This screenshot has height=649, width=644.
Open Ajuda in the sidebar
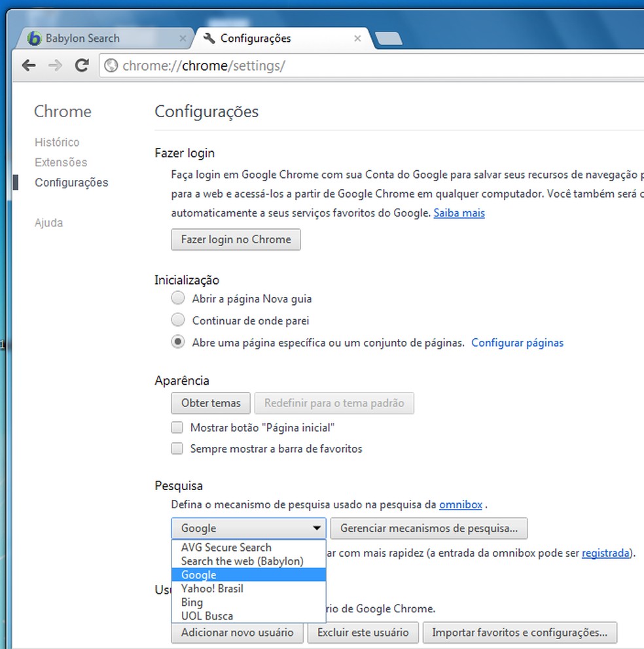(48, 222)
